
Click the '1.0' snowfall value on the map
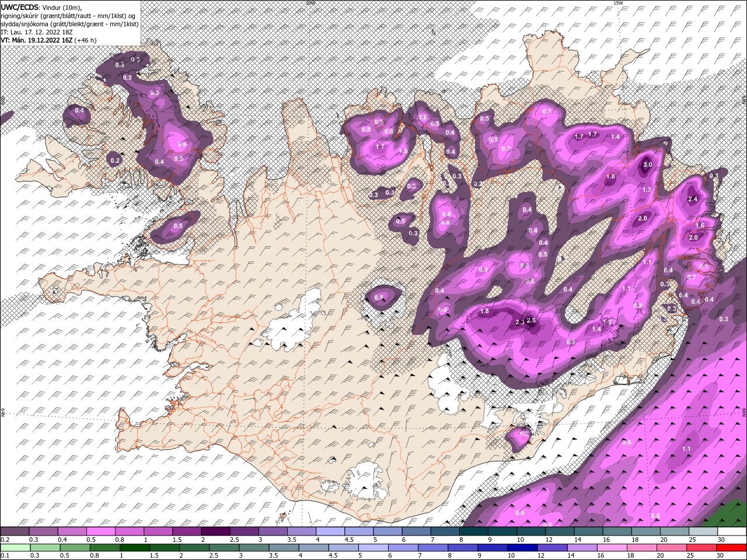click(403, 152)
